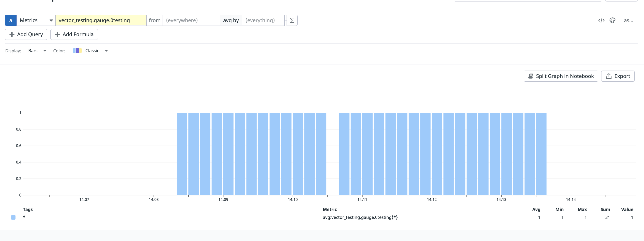This screenshot has height=241, width=644.
Task: Click the plus icon next to Add Formula
Action: tap(57, 34)
